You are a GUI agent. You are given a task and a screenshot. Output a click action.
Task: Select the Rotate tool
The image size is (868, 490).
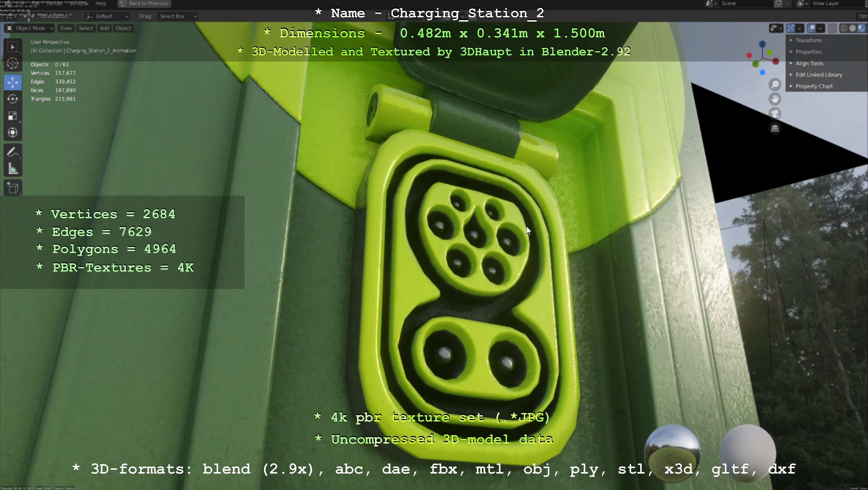click(13, 99)
